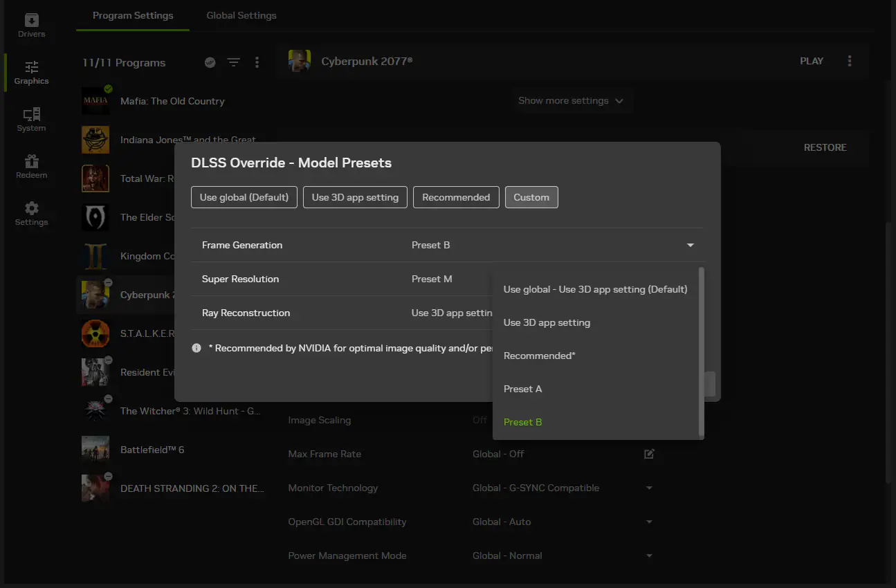This screenshot has height=588, width=896.
Task: Select the Total War game thumbnail
Action: [x=95, y=178]
